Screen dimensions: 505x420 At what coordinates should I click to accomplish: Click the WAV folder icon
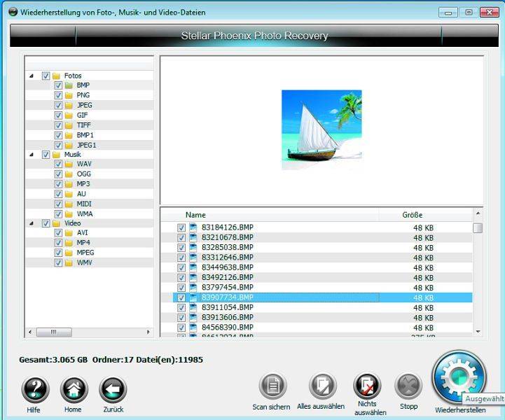click(69, 164)
